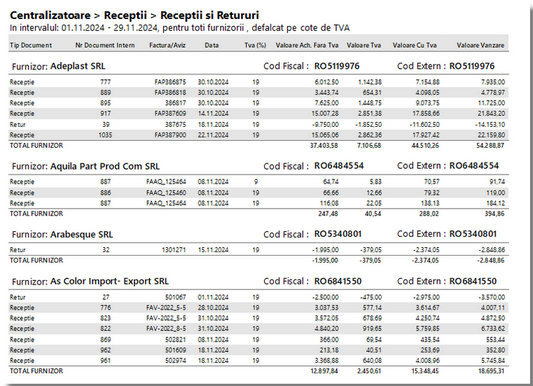Click As Color document number 776
This screenshot has width=533, height=386.
click(105, 308)
